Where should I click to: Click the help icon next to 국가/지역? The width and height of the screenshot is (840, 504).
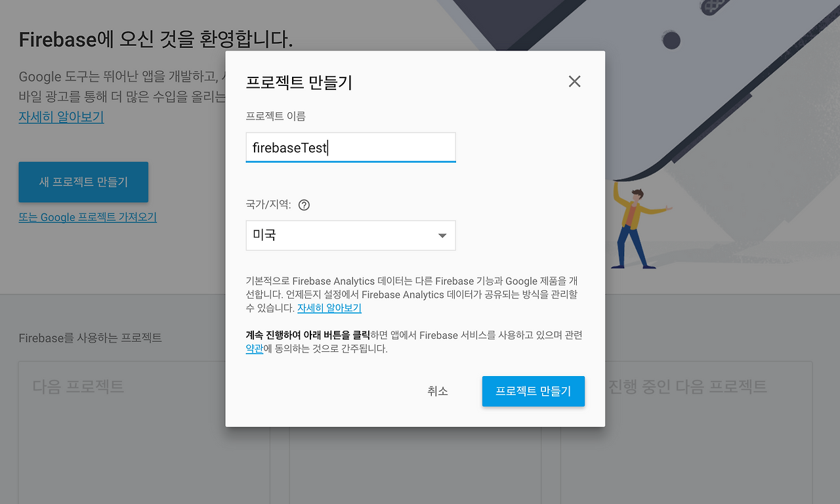coord(304,205)
